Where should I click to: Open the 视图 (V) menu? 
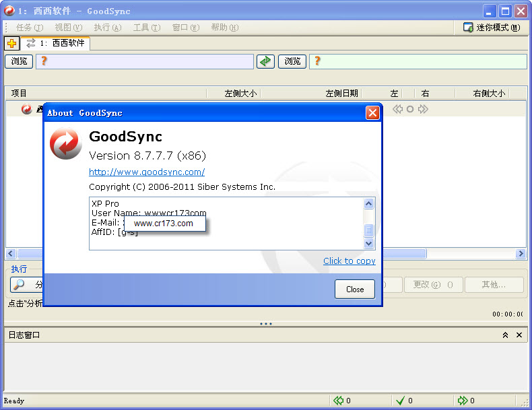(x=69, y=28)
